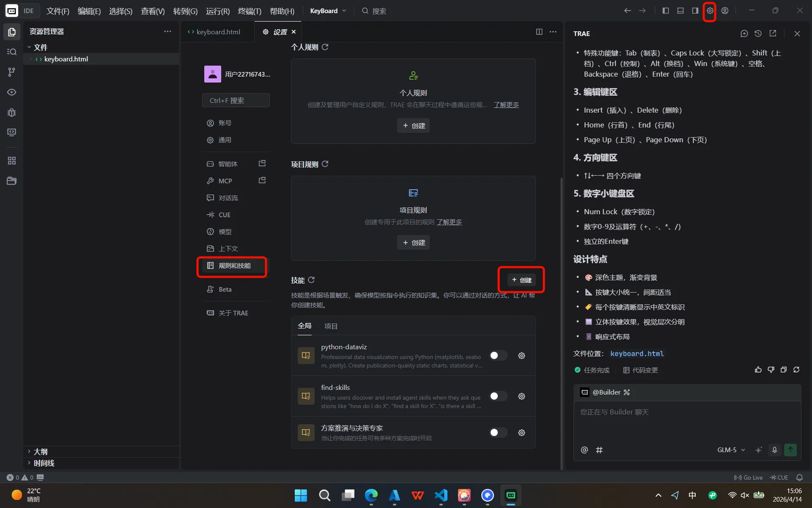Screen dimensions: 812x508
Task: Open 模型 settings page
Action: (x=236, y=232)
